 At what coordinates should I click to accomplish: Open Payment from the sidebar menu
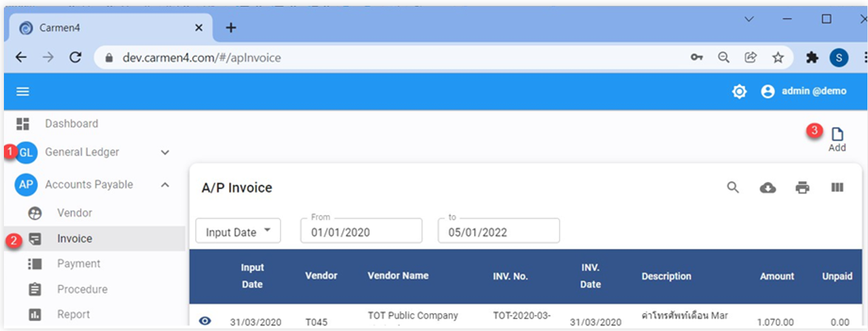click(78, 264)
